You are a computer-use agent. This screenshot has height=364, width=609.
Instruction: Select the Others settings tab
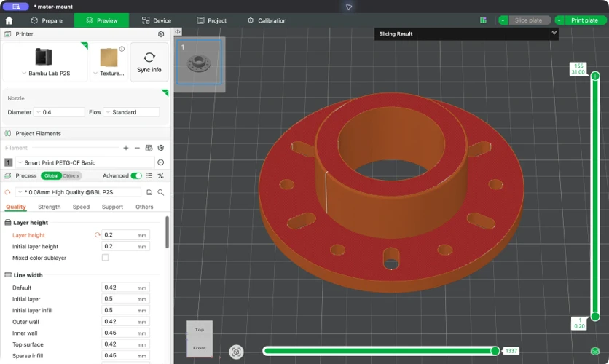click(144, 207)
